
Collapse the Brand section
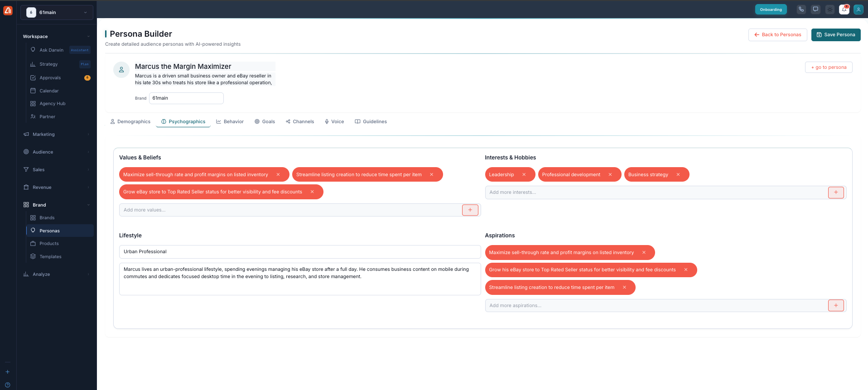57,205
